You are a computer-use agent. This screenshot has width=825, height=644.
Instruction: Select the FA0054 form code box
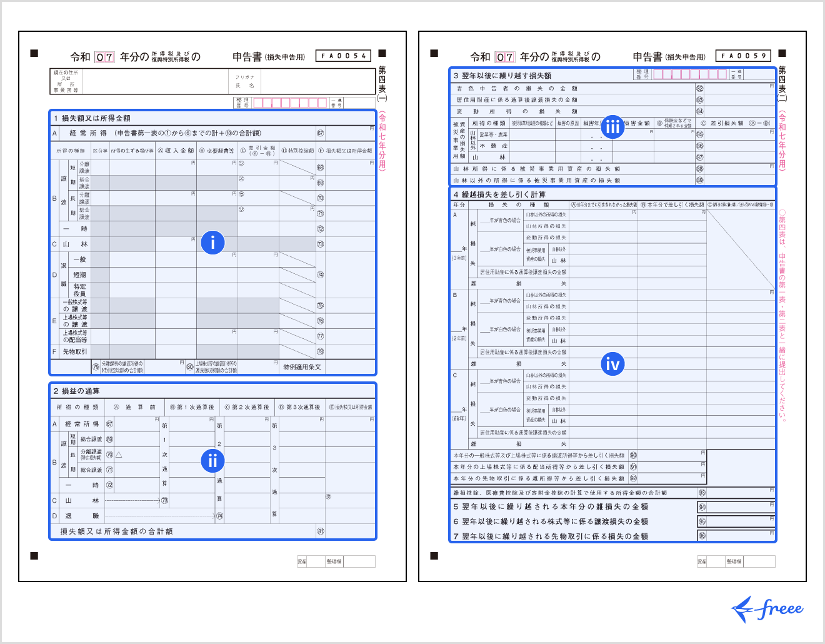click(343, 56)
